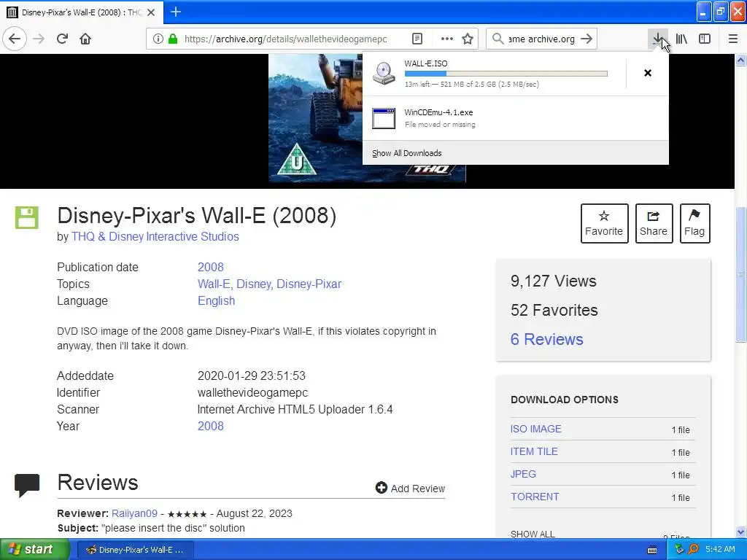The image size is (747, 560).
Task: Click the keyboard icon in system tray
Action: [652, 550]
